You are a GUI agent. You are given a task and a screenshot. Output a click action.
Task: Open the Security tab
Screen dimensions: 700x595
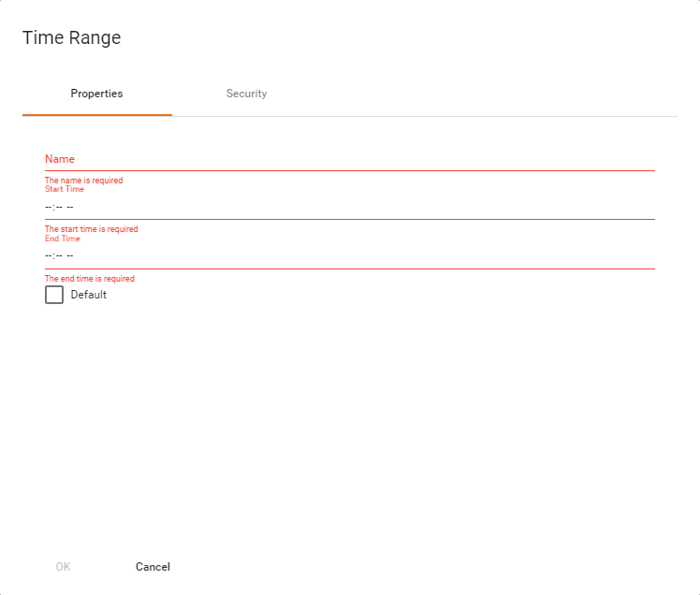(x=246, y=94)
